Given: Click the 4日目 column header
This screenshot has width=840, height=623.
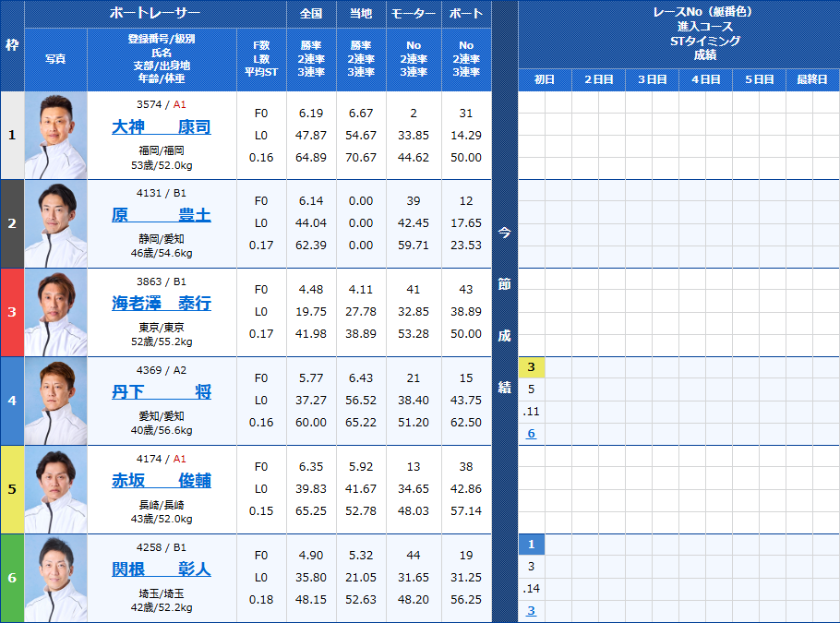Looking at the screenshot, I should [x=705, y=79].
